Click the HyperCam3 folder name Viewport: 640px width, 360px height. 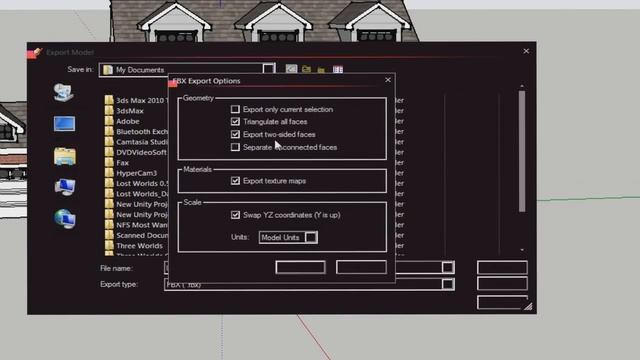coord(136,173)
